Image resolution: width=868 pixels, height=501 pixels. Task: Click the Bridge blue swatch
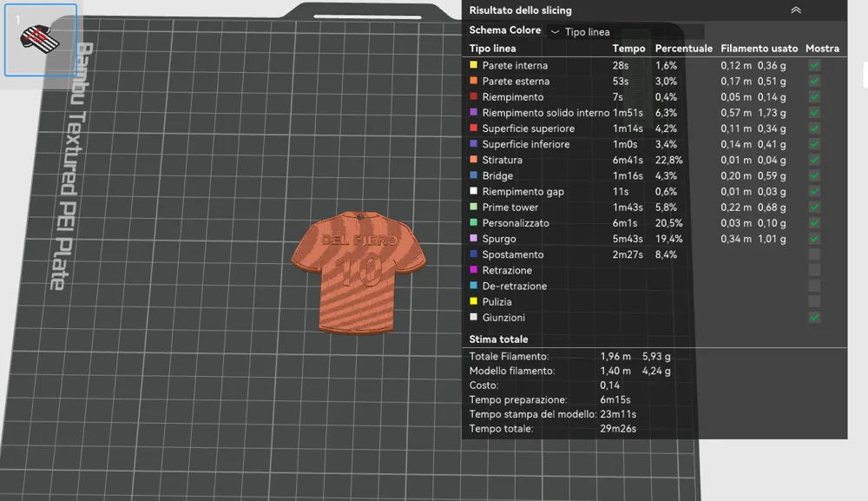473,175
